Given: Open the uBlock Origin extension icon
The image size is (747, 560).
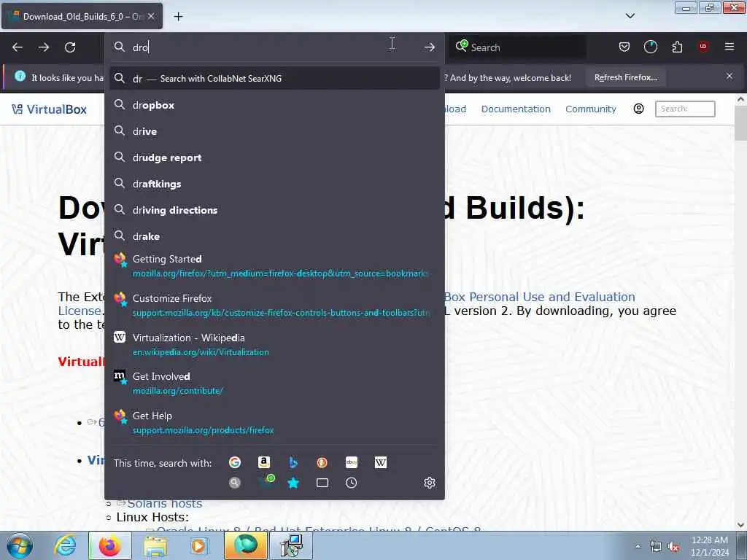Looking at the screenshot, I should click(x=703, y=47).
